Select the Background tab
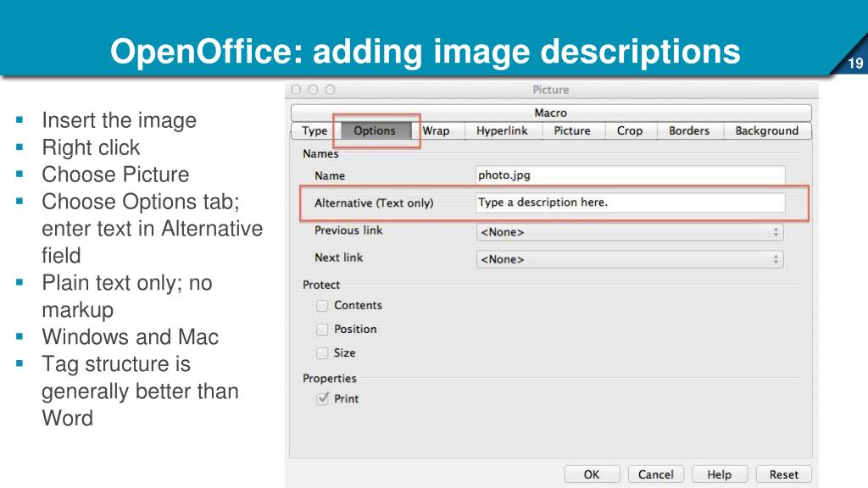Viewport: 868px width, 488px height. point(766,131)
